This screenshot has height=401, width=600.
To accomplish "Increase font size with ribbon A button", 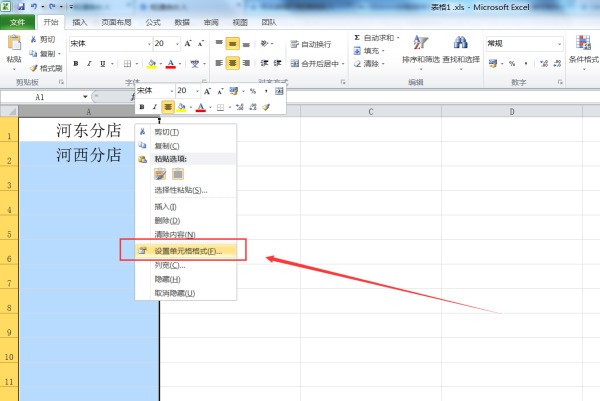I will click(x=188, y=44).
